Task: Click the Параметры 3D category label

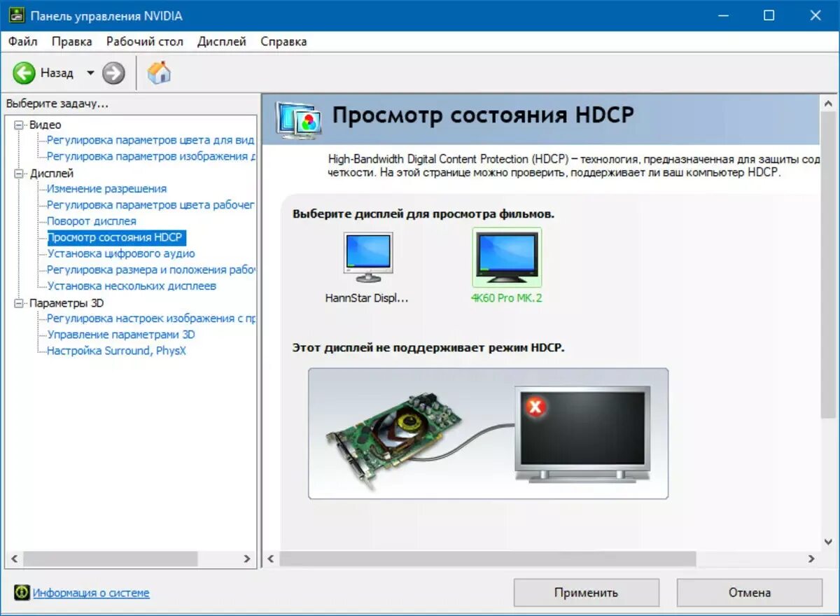Action: [66, 303]
